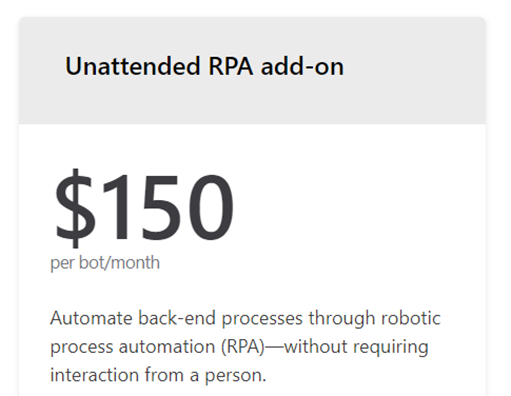Select the $150 price figure
The height and width of the screenshot is (396, 511).
point(144,207)
